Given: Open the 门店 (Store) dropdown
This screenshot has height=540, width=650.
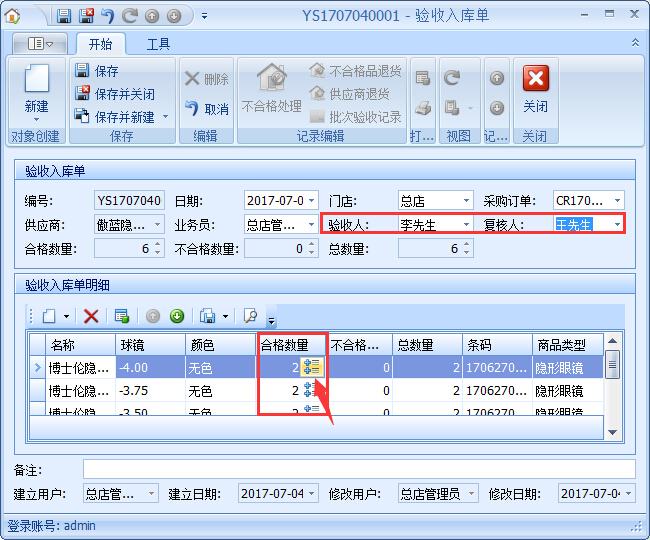Looking at the screenshot, I should [x=466, y=201].
